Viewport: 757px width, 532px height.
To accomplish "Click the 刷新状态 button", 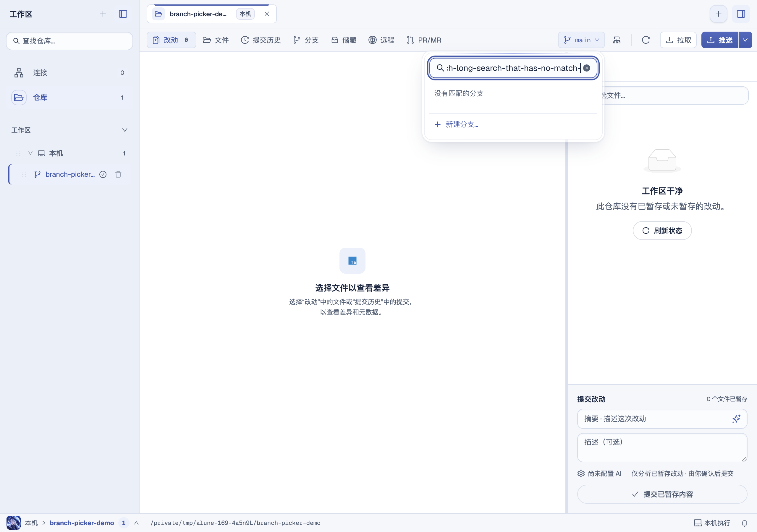I will [662, 231].
